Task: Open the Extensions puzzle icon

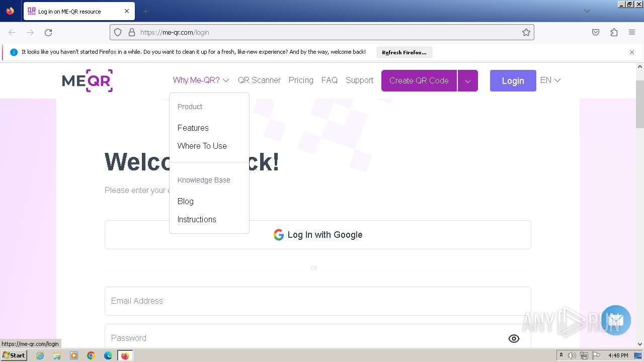Action: 614,32
